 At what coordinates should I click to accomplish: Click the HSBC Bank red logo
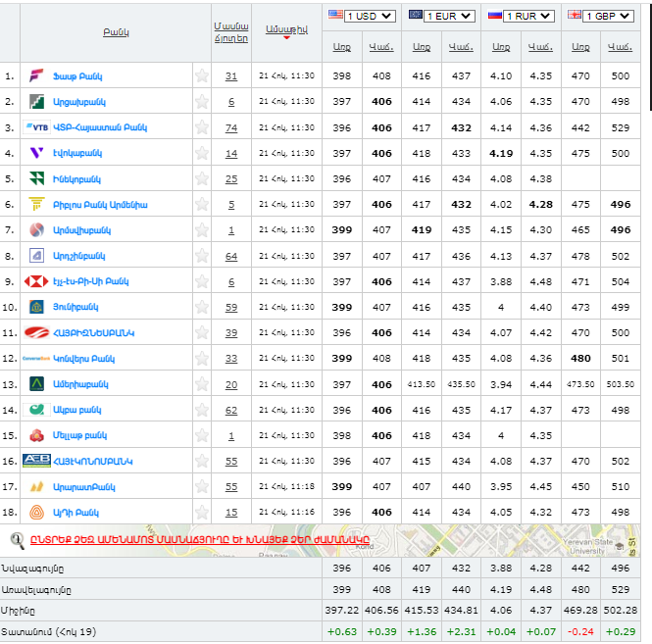(36, 281)
